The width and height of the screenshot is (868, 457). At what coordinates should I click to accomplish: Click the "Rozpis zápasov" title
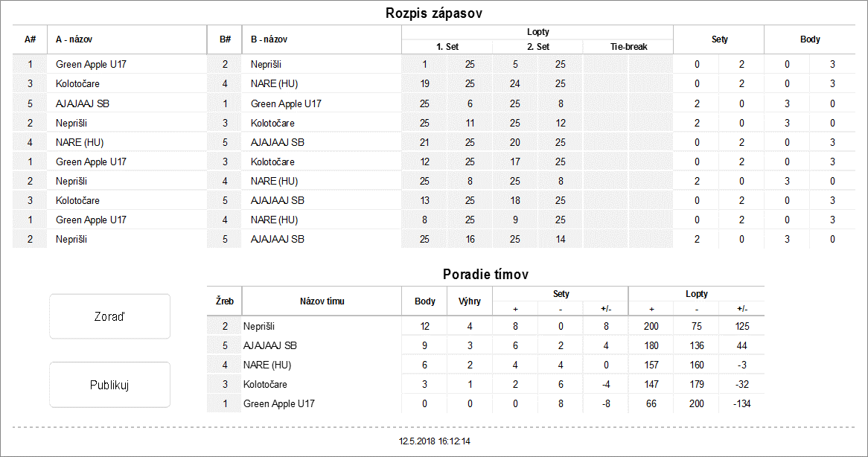point(434,13)
